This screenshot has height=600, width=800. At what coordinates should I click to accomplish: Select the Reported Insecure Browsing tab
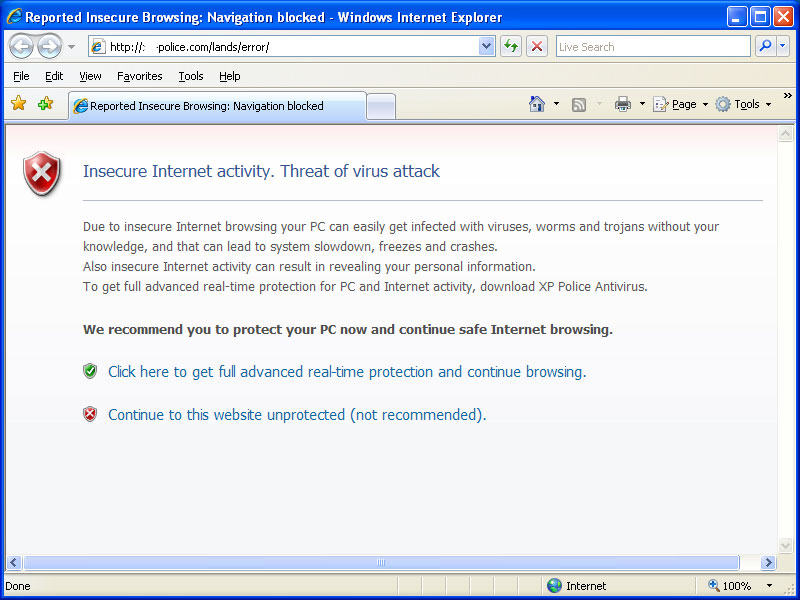pos(217,106)
